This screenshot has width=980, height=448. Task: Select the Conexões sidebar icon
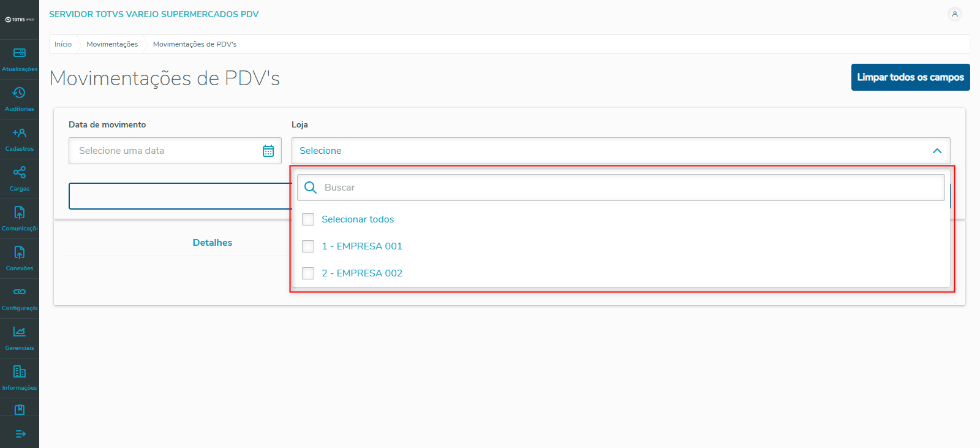(x=20, y=252)
